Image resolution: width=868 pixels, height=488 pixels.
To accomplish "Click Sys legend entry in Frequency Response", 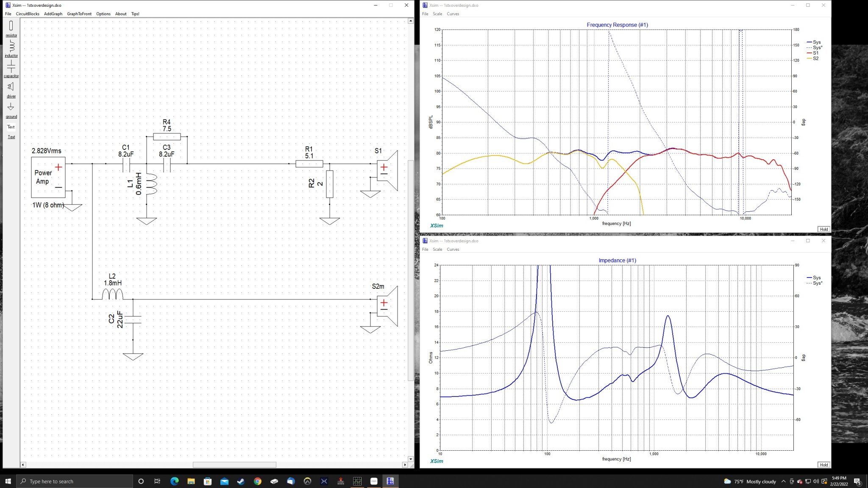I will 814,42.
